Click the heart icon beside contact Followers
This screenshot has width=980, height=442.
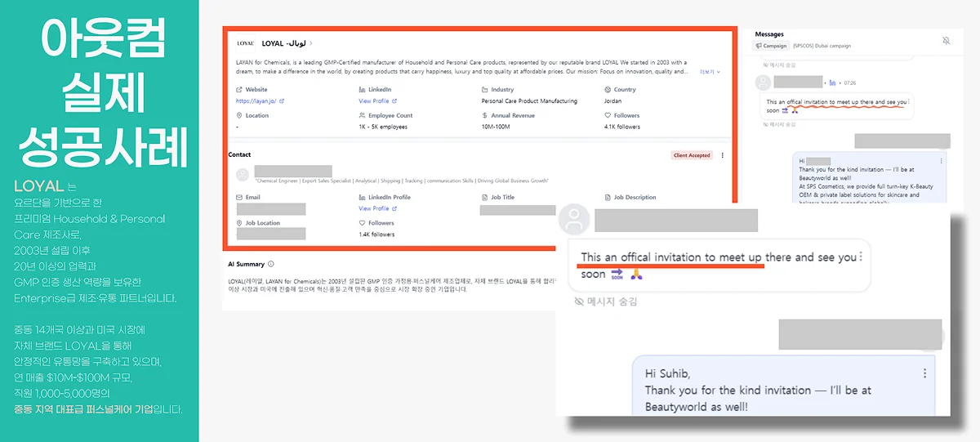pos(362,223)
